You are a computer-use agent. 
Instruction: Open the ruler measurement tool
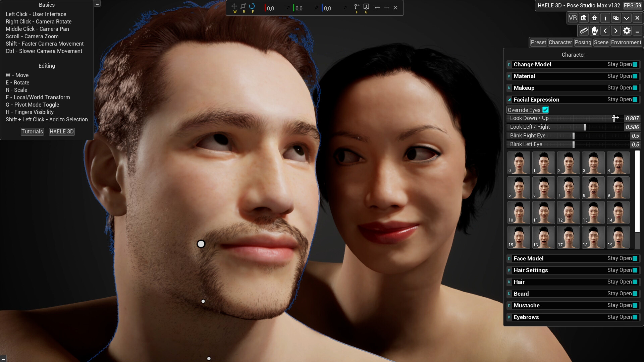(x=584, y=31)
